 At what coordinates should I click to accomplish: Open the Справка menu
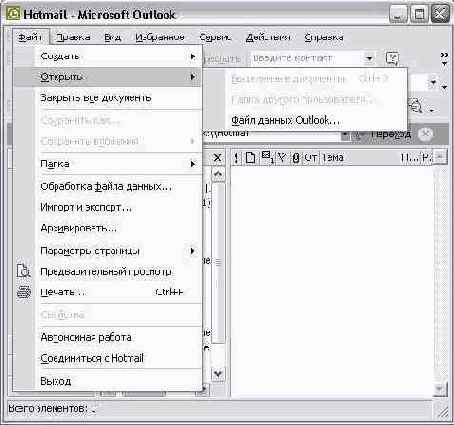(x=324, y=37)
